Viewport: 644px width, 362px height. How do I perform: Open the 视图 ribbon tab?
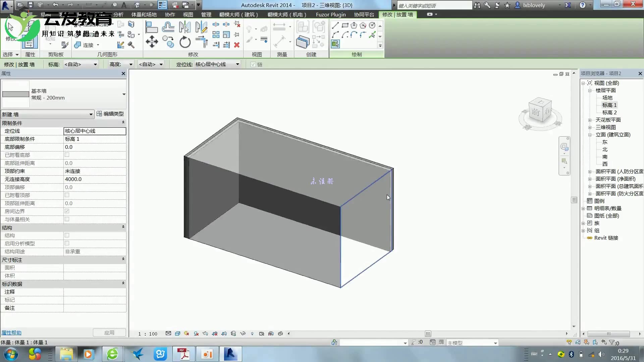point(188,14)
